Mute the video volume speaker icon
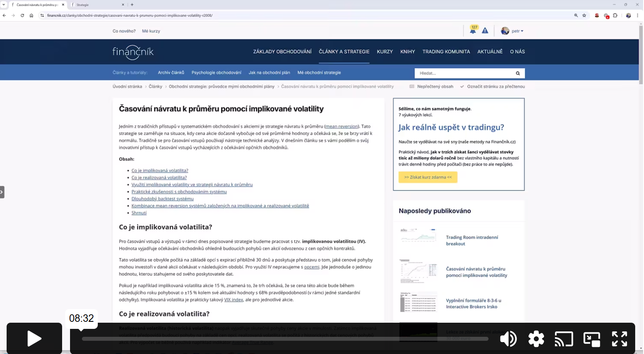 coord(508,339)
